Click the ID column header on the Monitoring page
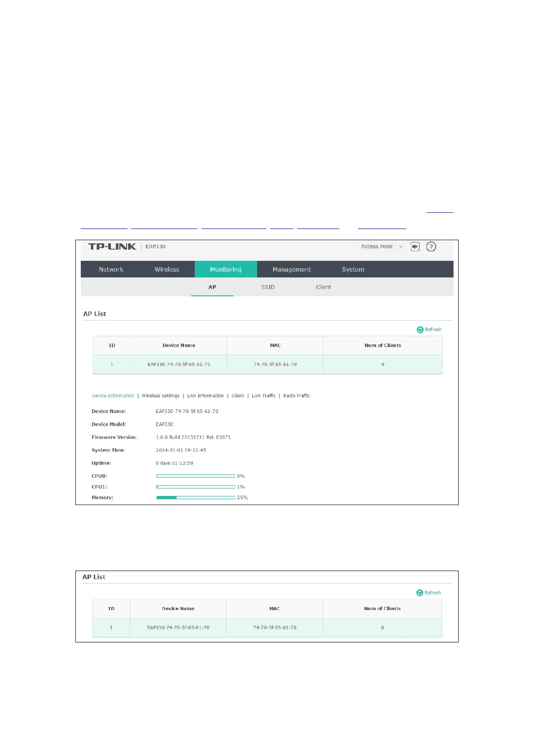The height and width of the screenshot is (756, 534). (x=112, y=345)
